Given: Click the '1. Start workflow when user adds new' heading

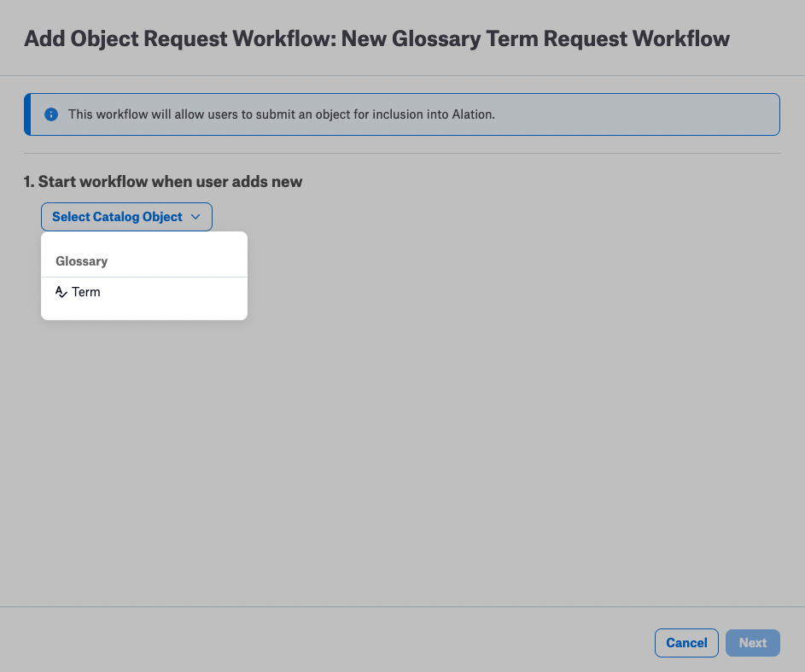Looking at the screenshot, I should (x=163, y=182).
